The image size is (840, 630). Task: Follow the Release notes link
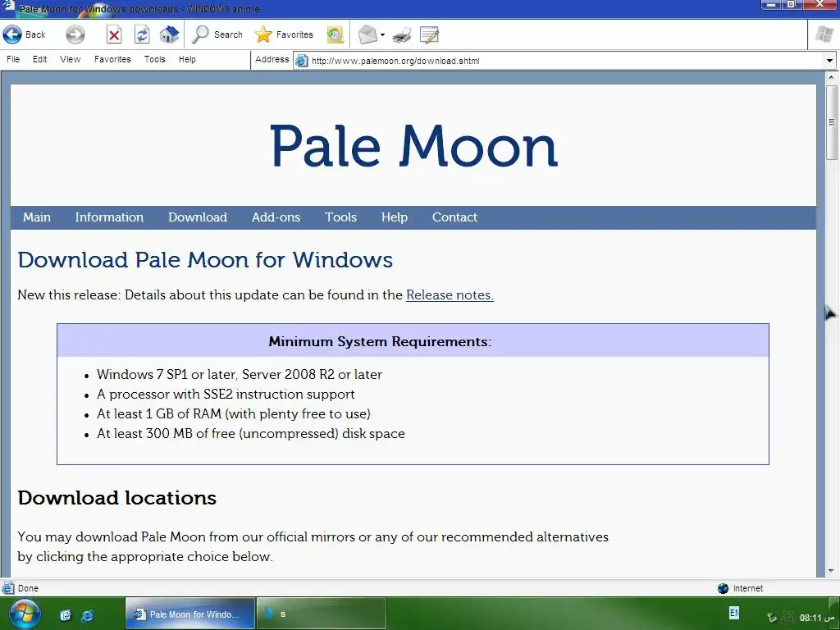450,295
